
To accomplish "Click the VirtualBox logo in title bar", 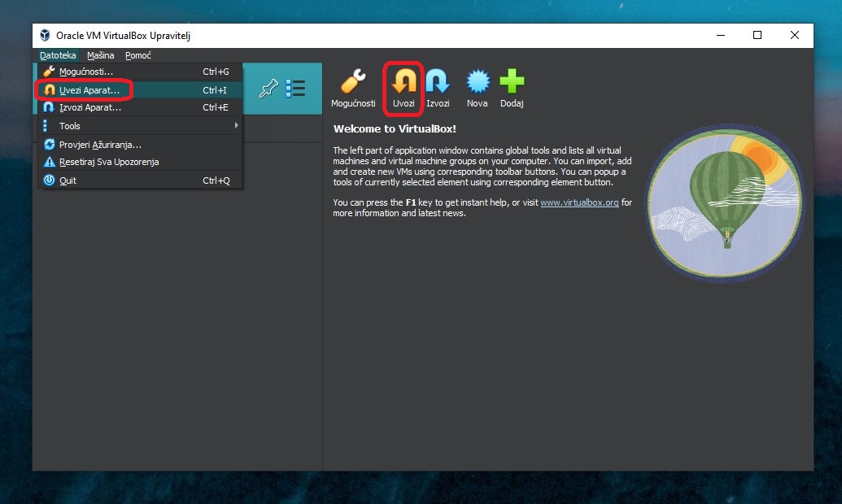I will point(45,36).
